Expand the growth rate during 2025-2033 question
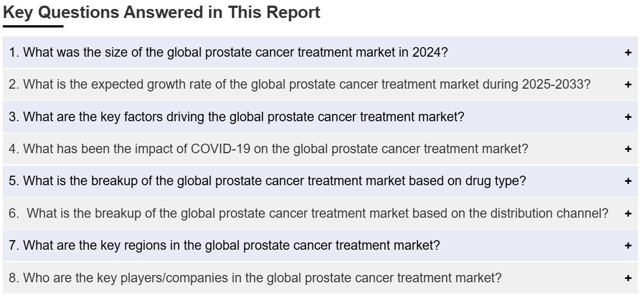This screenshot has width=644, height=298. pyautogui.click(x=320, y=84)
